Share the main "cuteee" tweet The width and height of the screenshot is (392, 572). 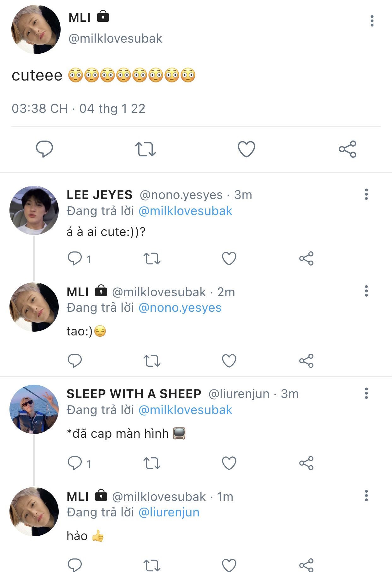[x=347, y=149]
